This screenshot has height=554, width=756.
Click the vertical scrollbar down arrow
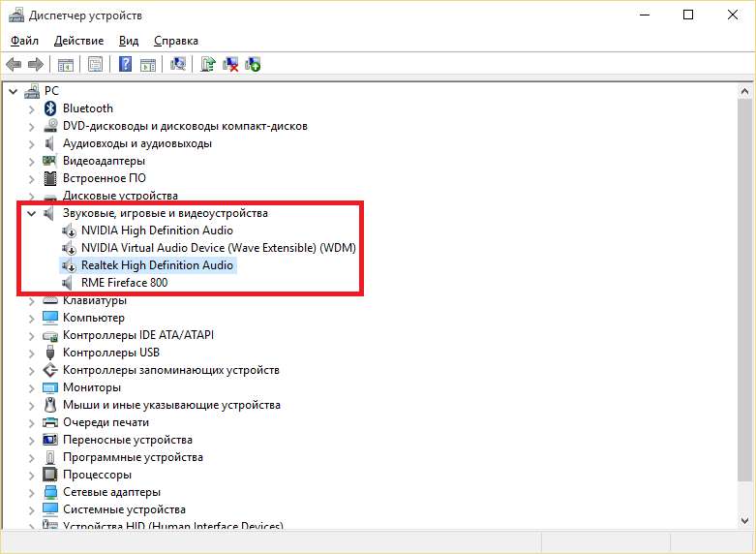pos(743,519)
